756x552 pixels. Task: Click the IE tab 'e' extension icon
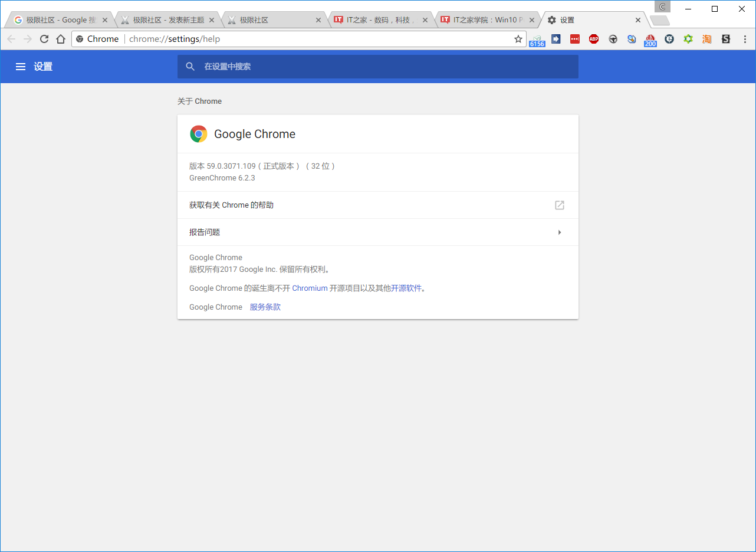[669, 39]
